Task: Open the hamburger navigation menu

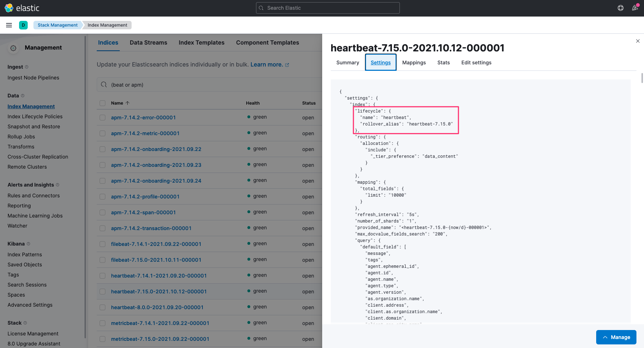Action: click(x=9, y=25)
